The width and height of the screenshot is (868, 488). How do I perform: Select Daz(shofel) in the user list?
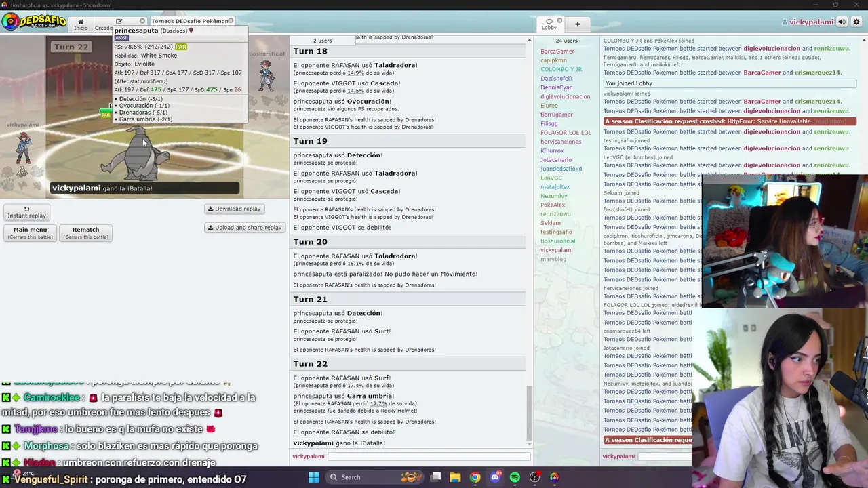(556, 79)
